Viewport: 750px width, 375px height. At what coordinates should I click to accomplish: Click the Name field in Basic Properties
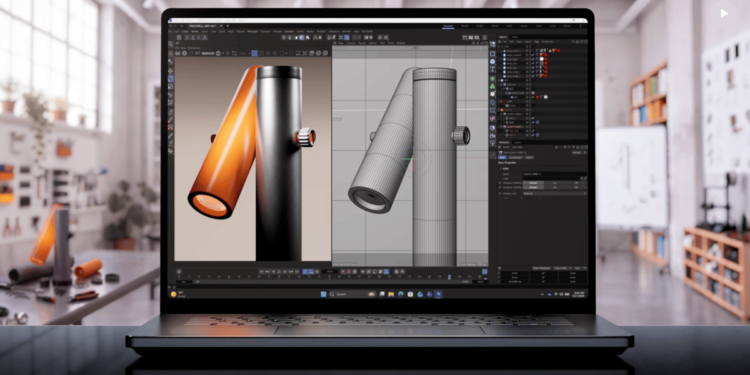[x=555, y=174]
